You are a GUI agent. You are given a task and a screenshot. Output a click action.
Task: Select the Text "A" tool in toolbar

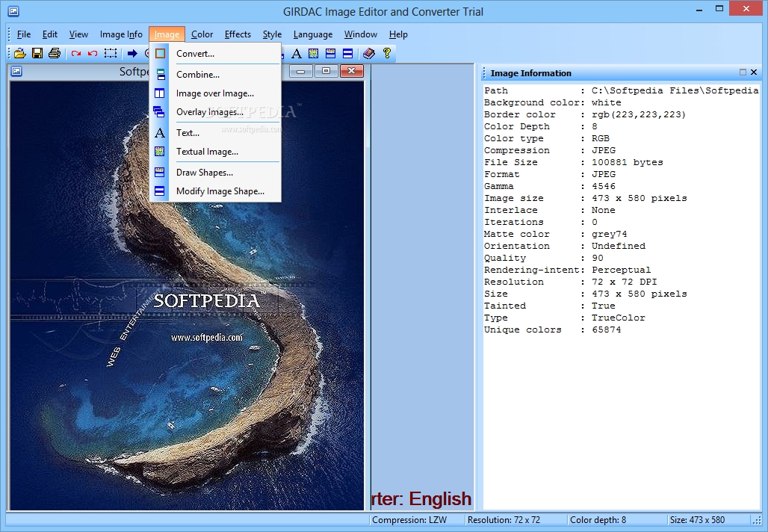coord(297,53)
